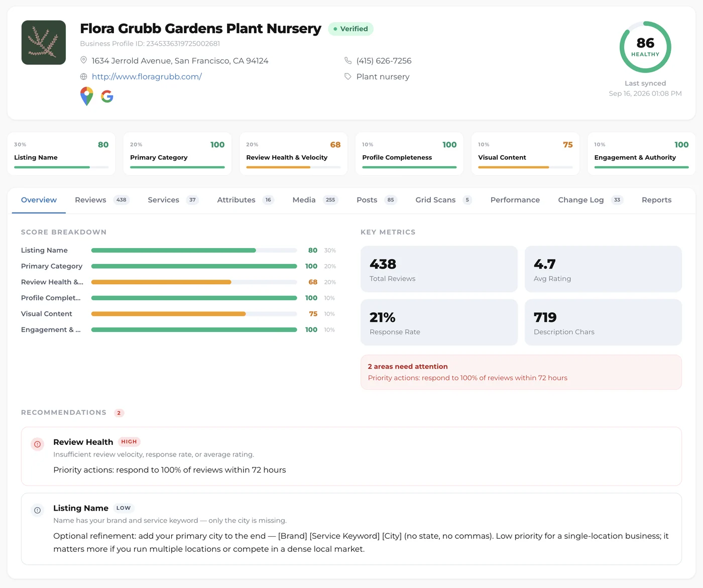Click the globe icon beside website URL
The width and height of the screenshot is (703, 588).
coord(84,76)
